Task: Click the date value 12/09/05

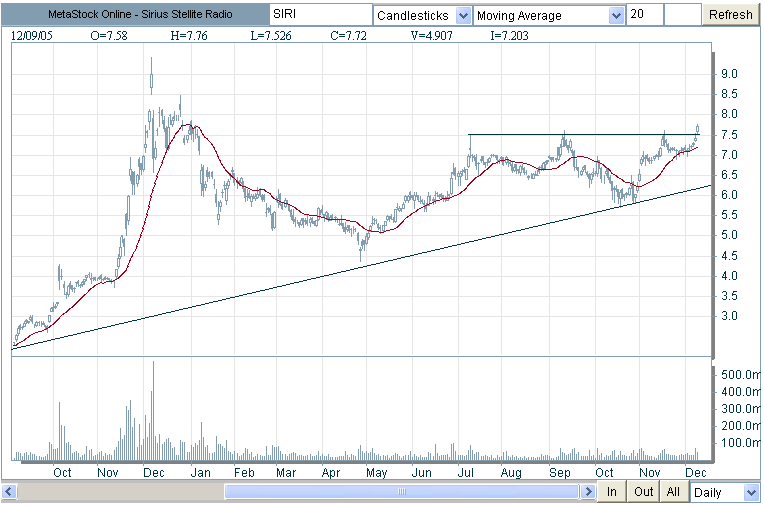Action: tap(32, 36)
